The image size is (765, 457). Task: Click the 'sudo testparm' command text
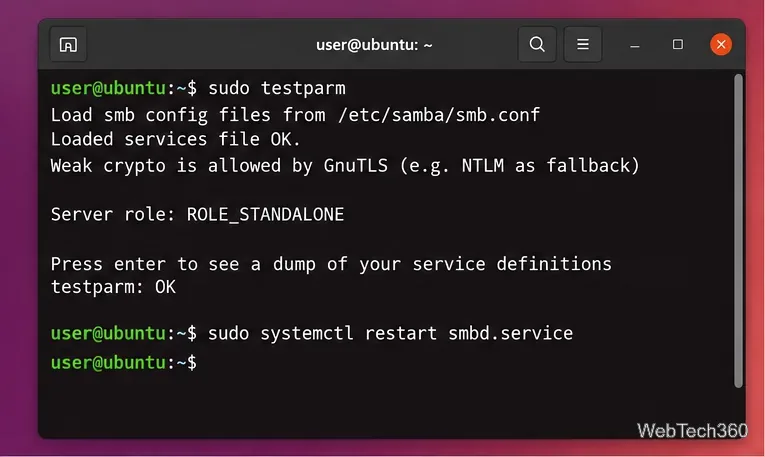coord(277,88)
